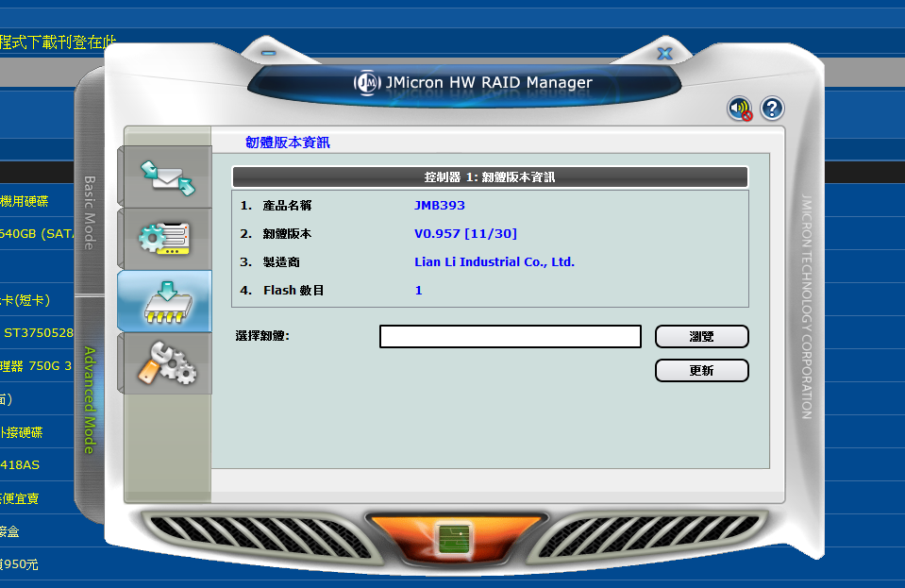Image resolution: width=905 pixels, height=588 pixels.
Task: Select firmware version V0.957 [11/30]
Action: point(466,234)
